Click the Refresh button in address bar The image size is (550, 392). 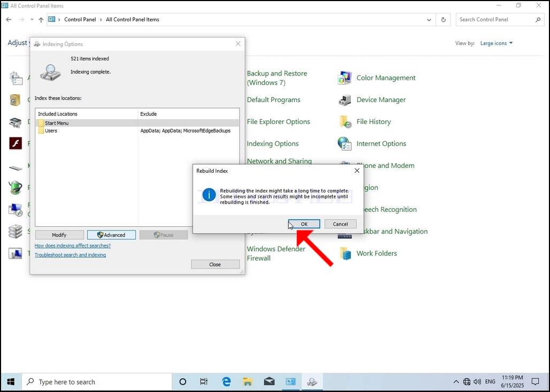coord(444,20)
